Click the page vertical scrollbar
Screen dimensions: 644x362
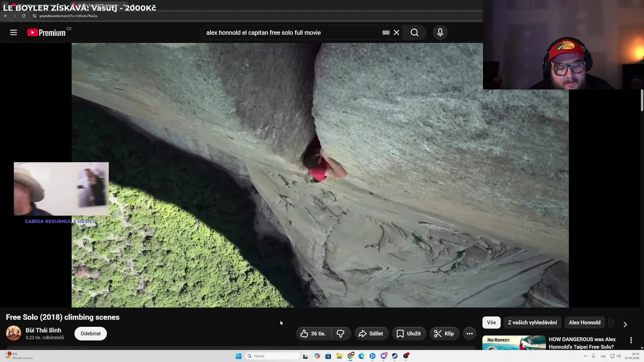coord(642,101)
